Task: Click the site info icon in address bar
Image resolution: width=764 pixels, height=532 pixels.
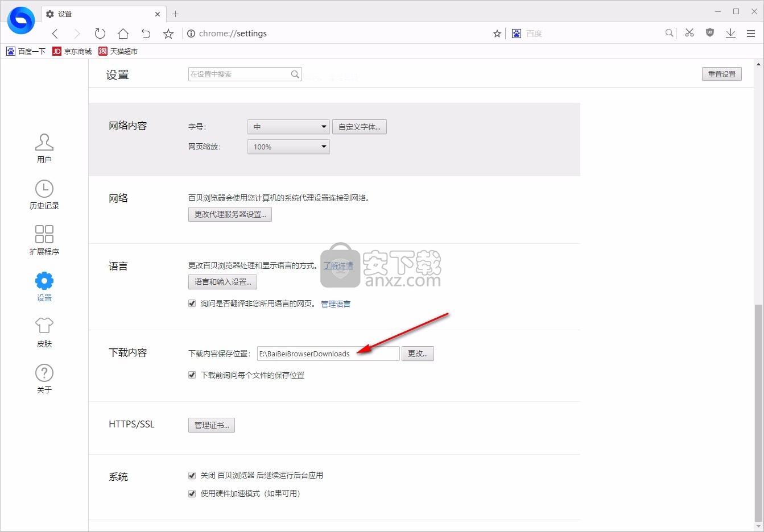Action: [191, 34]
